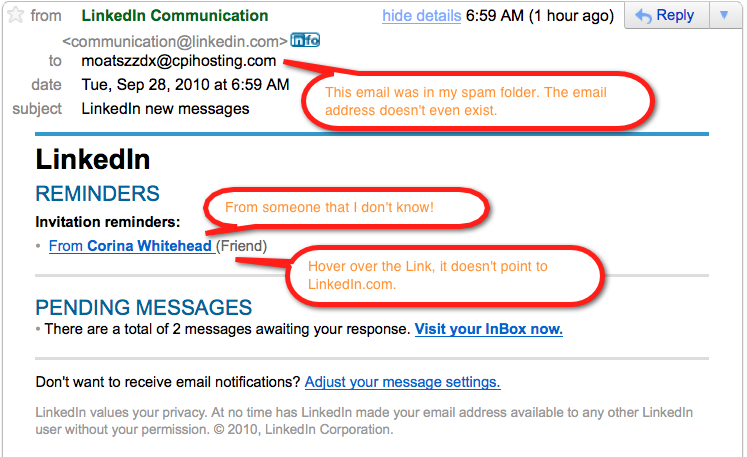Click the communication@linkedin.com sender address
Screen dimensions: 747x457
tap(175, 41)
